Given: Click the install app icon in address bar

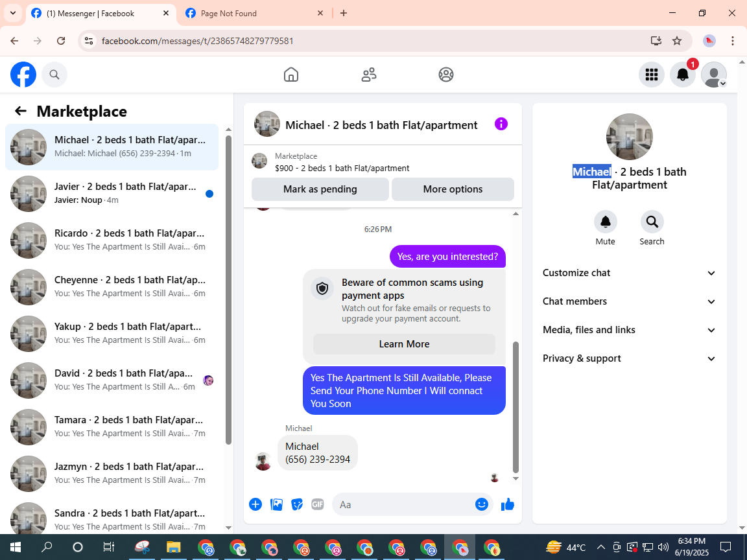Looking at the screenshot, I should [656, 41].
